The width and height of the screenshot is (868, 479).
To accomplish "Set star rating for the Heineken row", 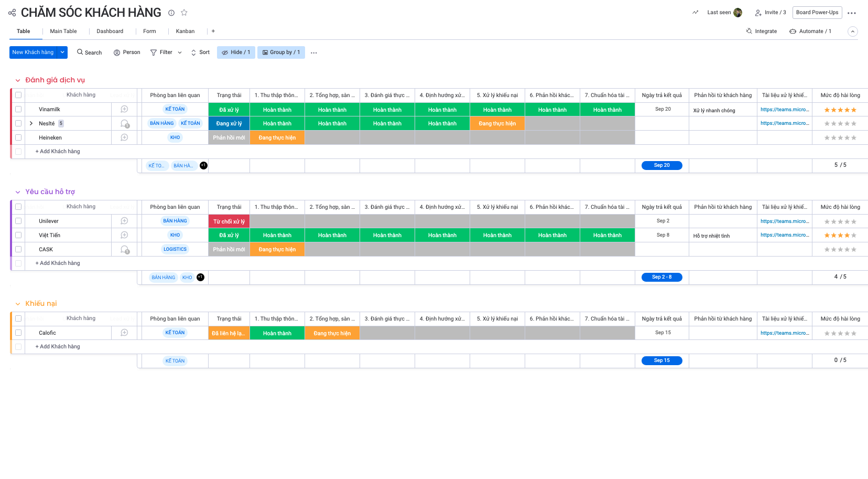I will pyautogui.click(x=840, y=138).
